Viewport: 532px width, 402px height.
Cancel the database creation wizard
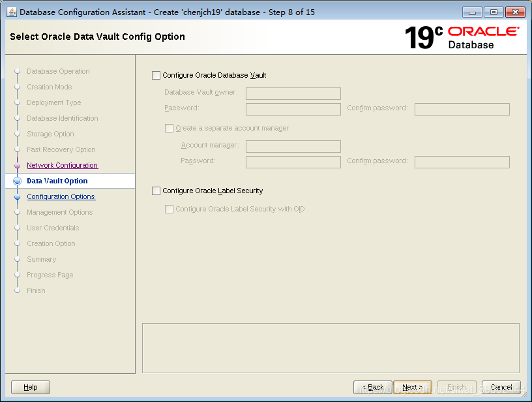[501, 387]
